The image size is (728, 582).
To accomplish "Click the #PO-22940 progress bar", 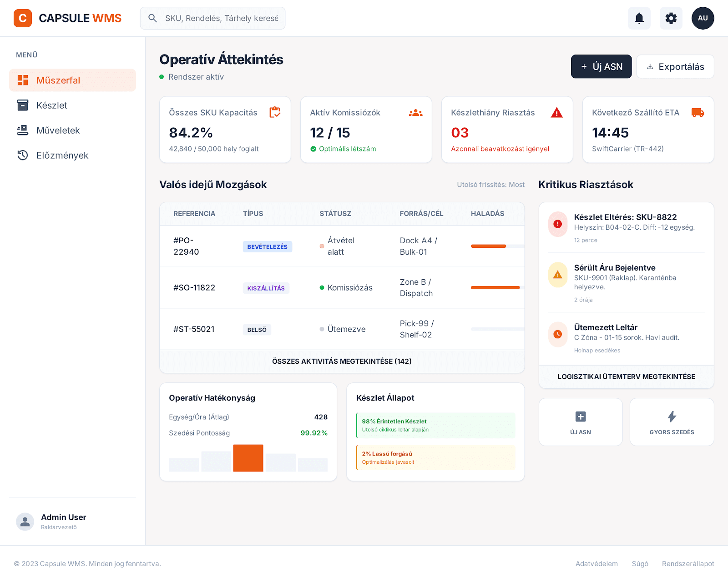I will coord(497,246).
